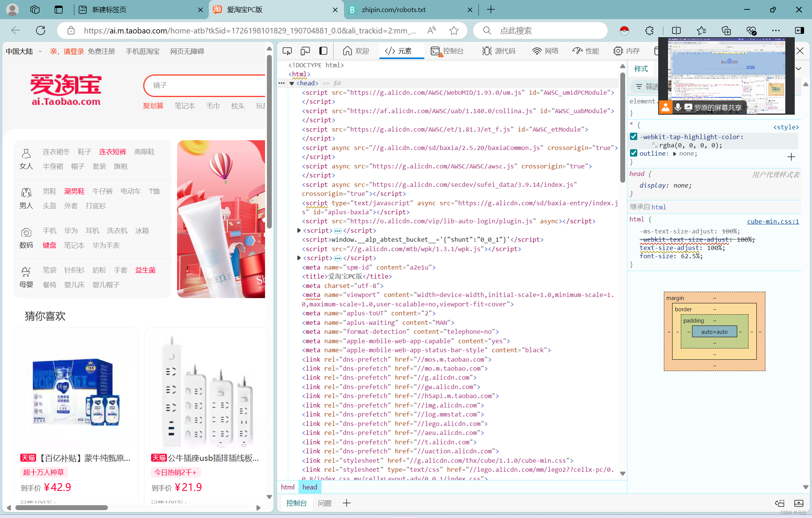Screen dimensions: 812x518
Task: Uncheck the outline property checkbox
Action: (x=634, y=153)
